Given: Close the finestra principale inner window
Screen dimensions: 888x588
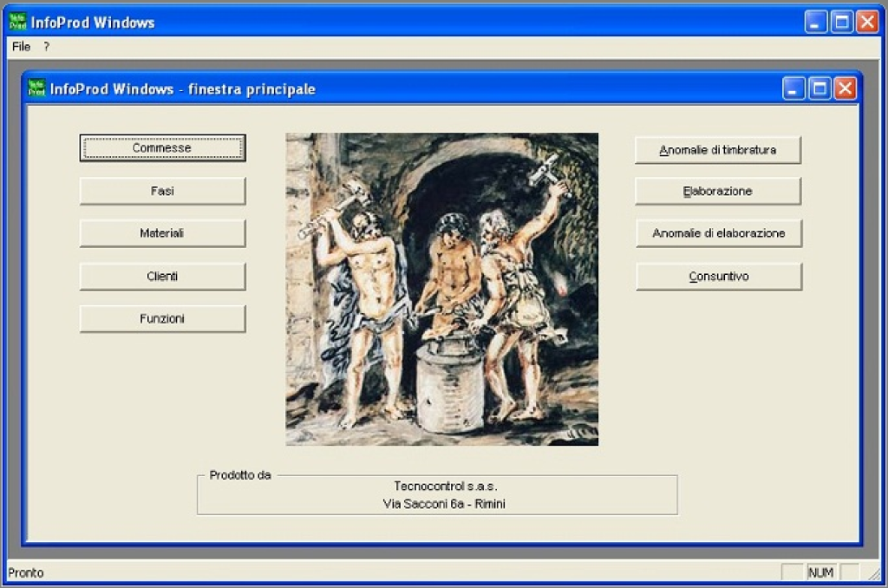Looking at the screenshot, I should [x=845, y=88].
